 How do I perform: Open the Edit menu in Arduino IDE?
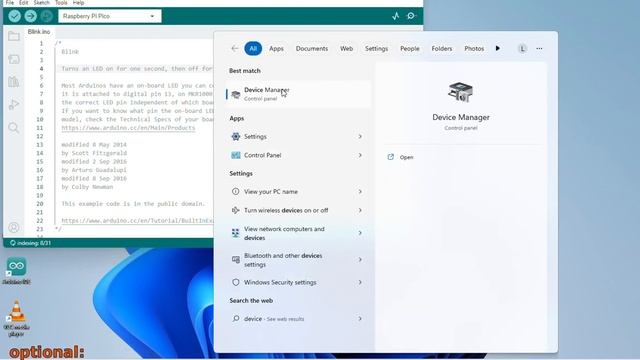coord(24,2)
